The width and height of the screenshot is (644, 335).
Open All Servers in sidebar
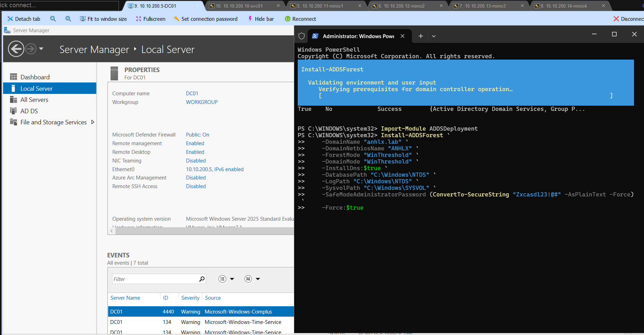click(x=50, y=100)
